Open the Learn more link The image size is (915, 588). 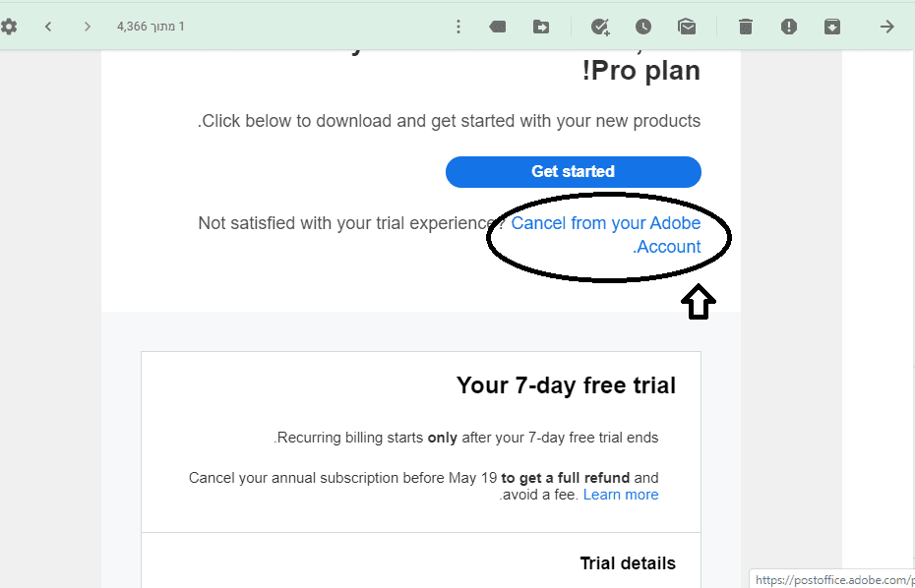click(621, 495)
